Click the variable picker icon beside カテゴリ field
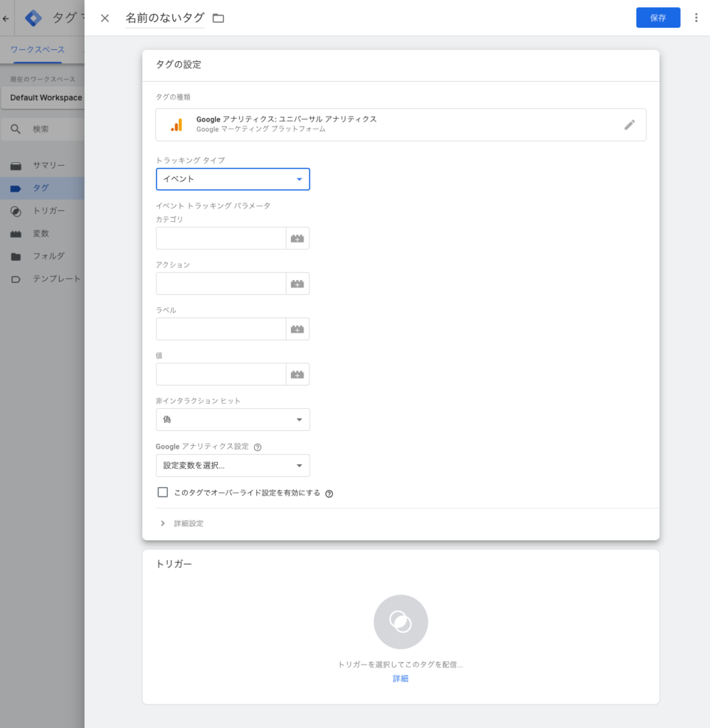This screenshot has height=728, width=710. coord(297,238)
